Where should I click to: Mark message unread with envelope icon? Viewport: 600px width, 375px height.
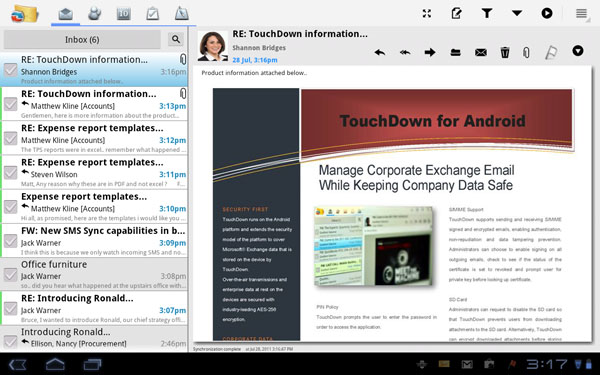point(481,52)
